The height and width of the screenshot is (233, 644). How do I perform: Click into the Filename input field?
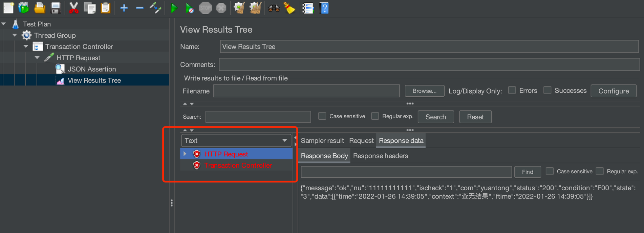tap(306, 91)
